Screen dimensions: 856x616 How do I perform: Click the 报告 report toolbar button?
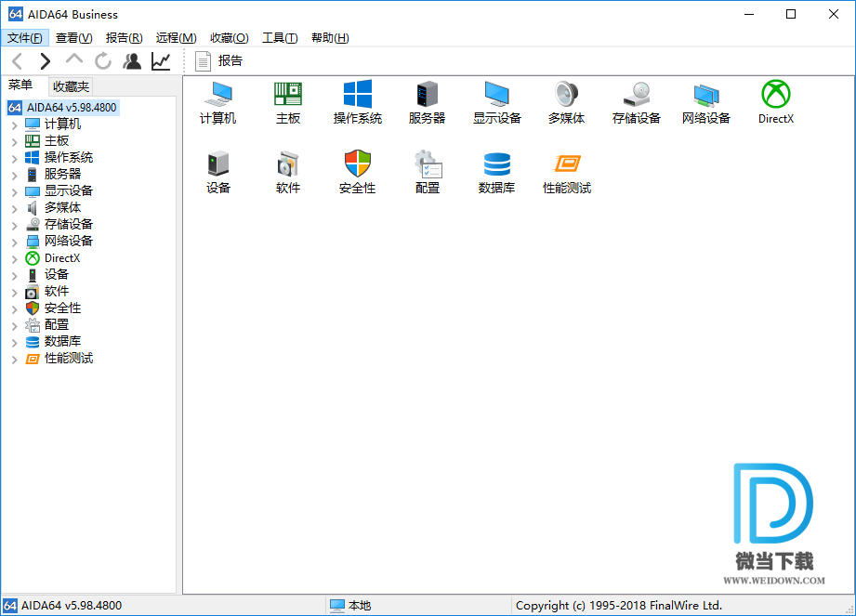(x=218, y=61)
